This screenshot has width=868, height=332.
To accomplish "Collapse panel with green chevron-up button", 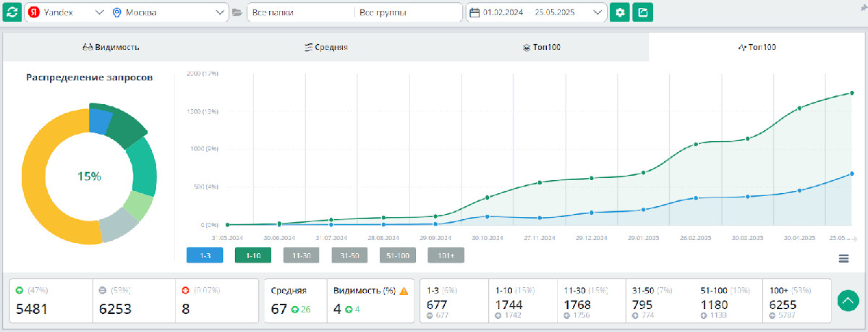I will [x=848, y=300].
